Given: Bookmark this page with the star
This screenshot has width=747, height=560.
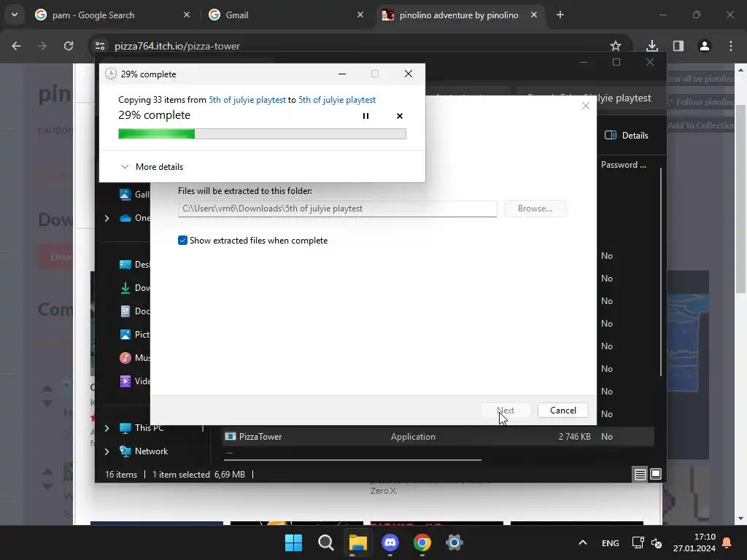Looking at the screenshot, I should click(616, 46).
